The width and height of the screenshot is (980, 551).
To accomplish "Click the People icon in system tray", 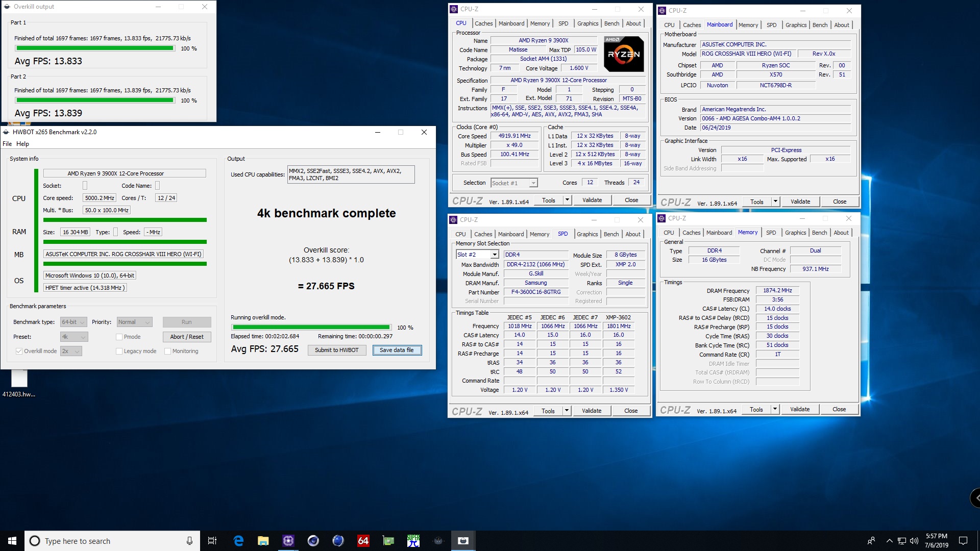I will coord(871,541).
